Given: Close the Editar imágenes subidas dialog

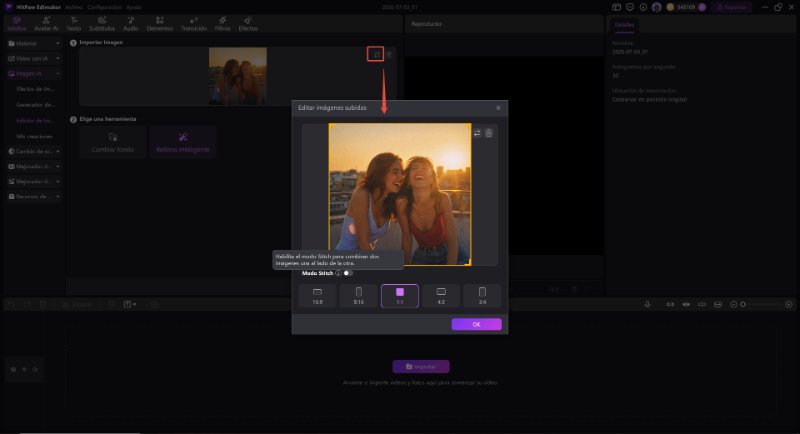Looking at the screenshot, I should click(498, 108).
